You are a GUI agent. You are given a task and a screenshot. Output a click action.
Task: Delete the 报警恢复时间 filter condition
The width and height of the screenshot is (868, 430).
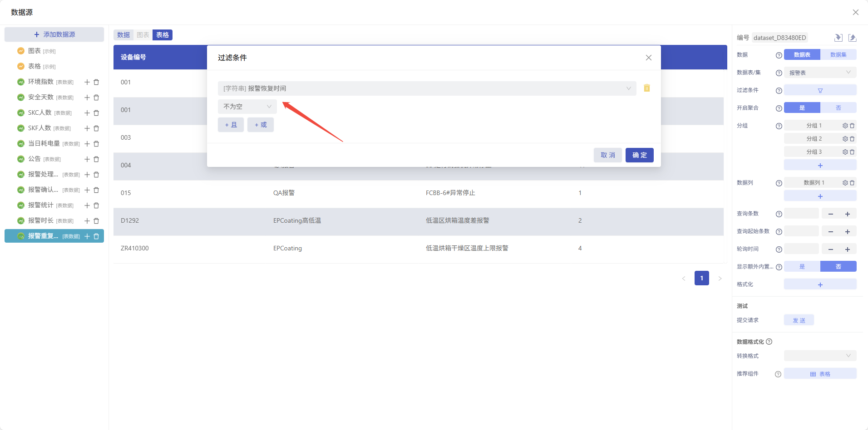646,88
